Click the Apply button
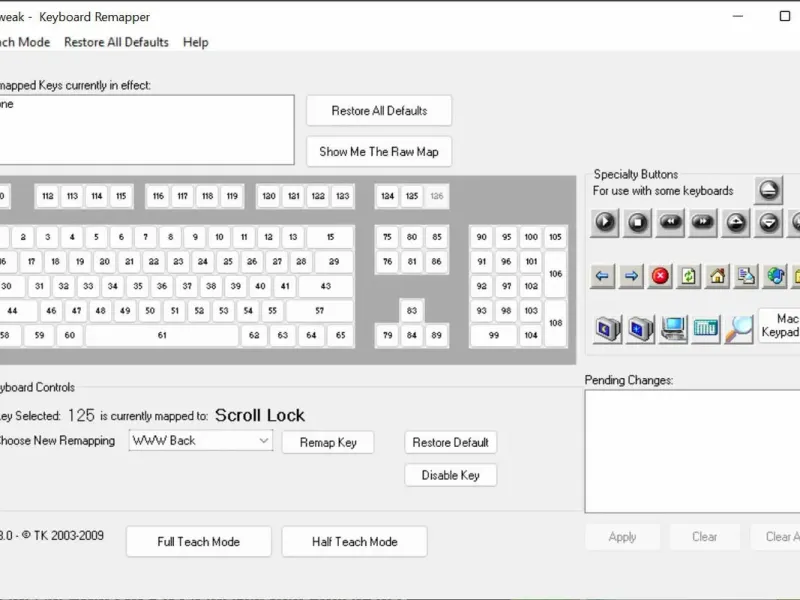The image size is (800, 600). coord(622,537)
